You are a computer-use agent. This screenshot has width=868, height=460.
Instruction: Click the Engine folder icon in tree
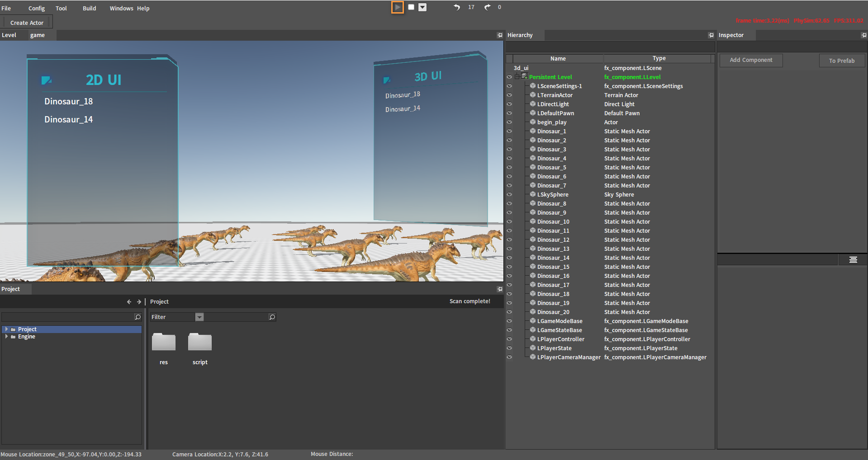point(13,337)
